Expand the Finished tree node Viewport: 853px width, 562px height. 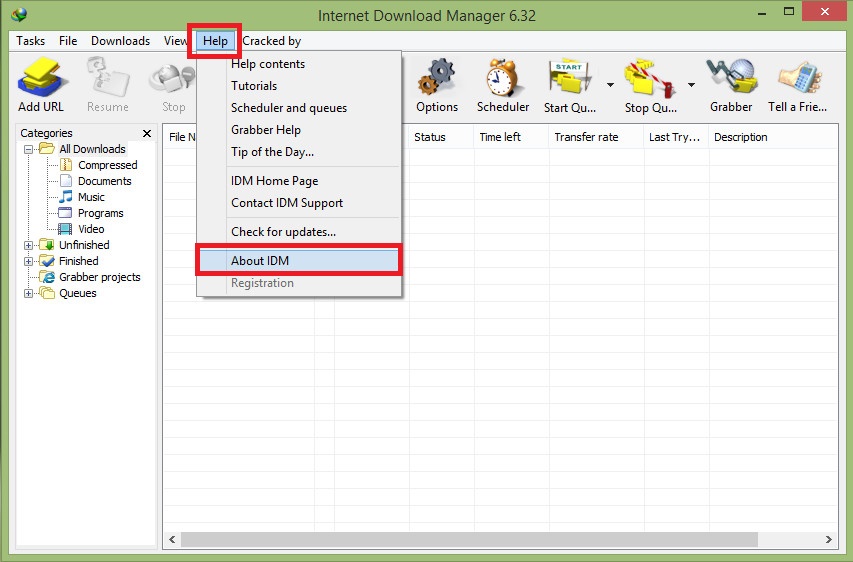pyautogui.click(x=28, y=261)
